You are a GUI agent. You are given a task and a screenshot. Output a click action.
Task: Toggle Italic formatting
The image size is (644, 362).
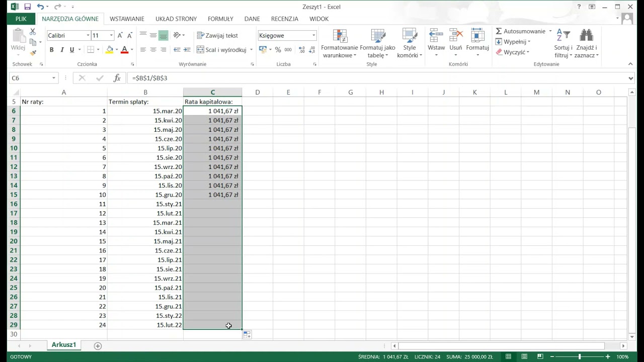point(62,50)
